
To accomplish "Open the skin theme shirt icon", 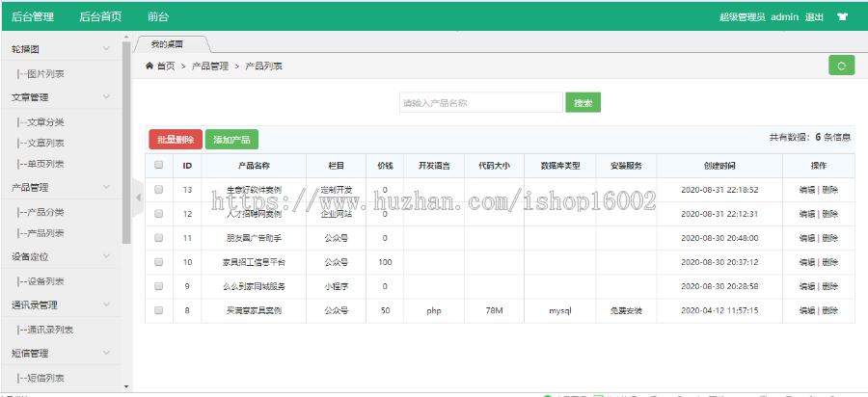I will [x=843, y=16].
